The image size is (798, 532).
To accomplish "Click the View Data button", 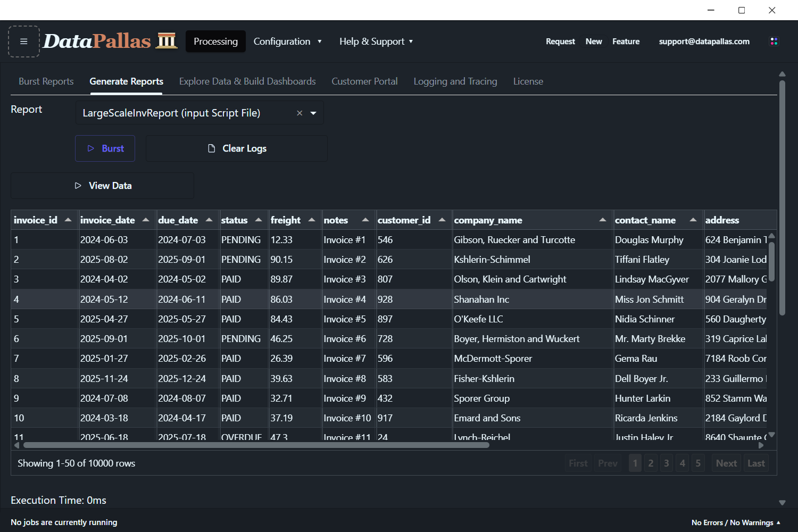I will point(102,186).
